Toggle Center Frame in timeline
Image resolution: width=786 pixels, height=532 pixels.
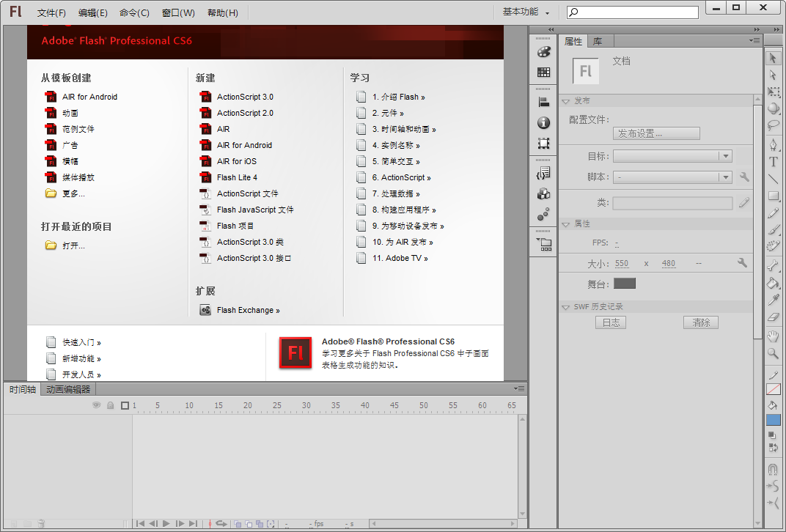coord(210,524)
